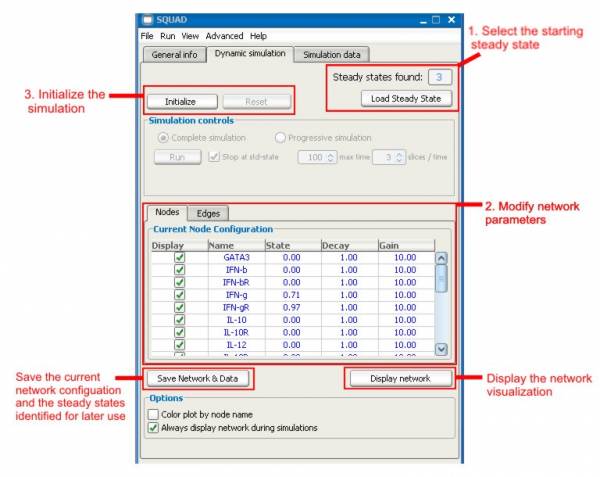Image resolution: width=600 pixels, height=477 pixels.
Task: Open the Help menu
Action: (x=258, y=36)
